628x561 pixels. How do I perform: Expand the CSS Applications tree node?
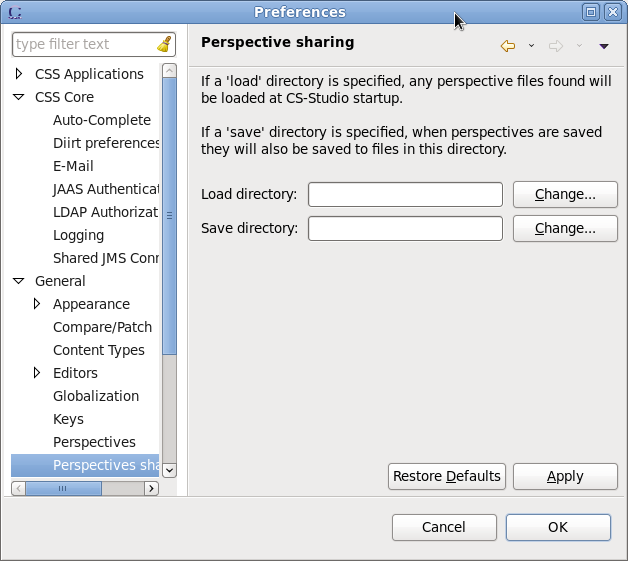pos(19,74)
